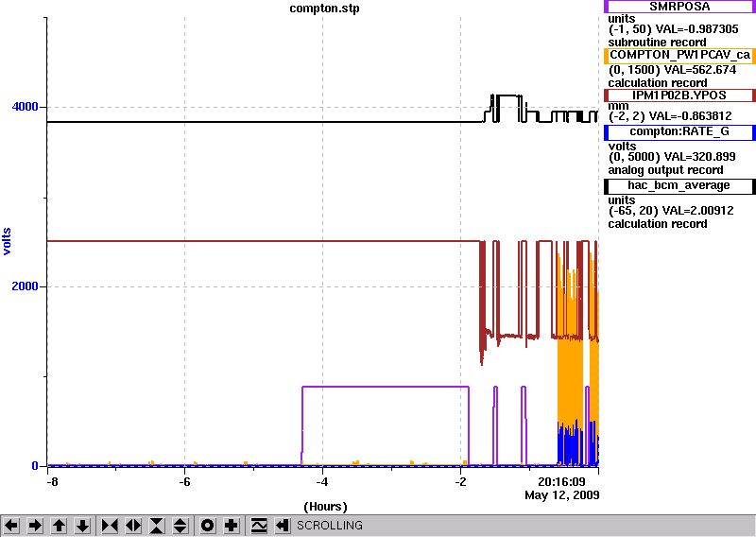Click the -6 hour x-axis label
Viewport: 756px width, 537px height.
pos(184,481)
